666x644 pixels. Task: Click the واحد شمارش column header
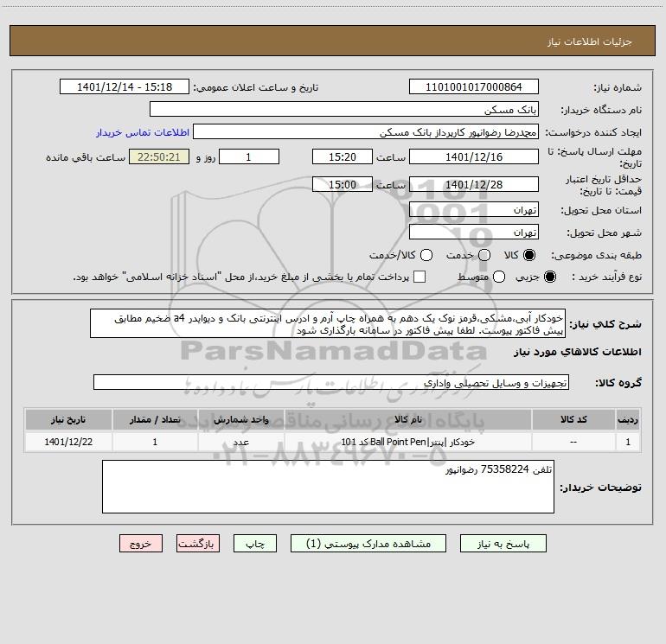point(240,419)
